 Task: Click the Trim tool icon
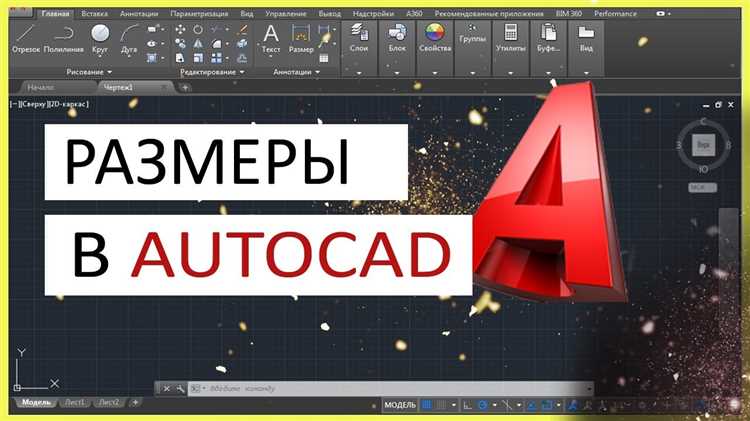[217, 30]
